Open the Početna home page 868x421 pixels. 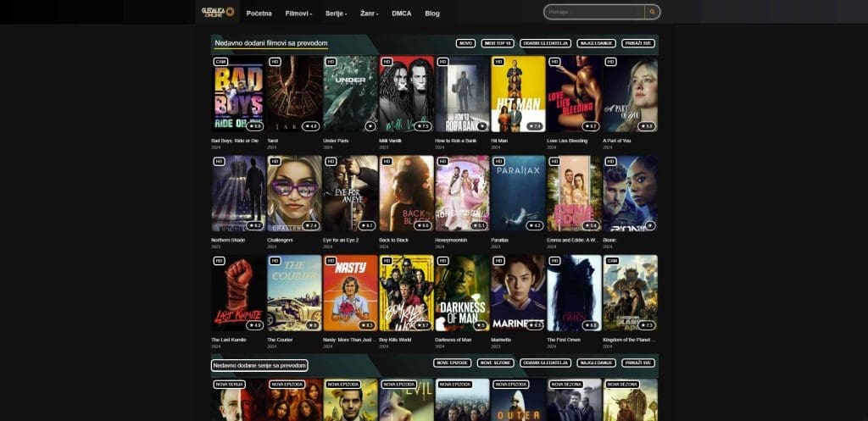point(259,14)
